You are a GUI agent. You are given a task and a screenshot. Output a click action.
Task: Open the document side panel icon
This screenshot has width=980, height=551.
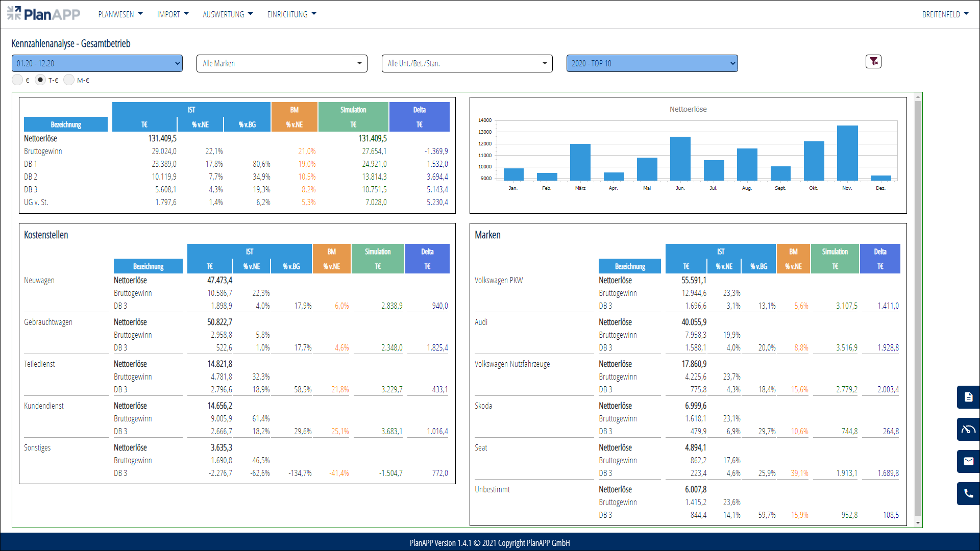[x=968, y=397]
